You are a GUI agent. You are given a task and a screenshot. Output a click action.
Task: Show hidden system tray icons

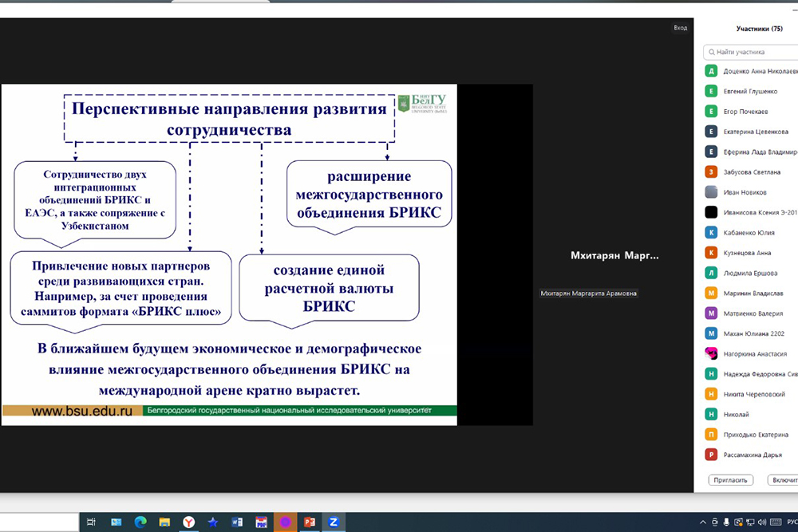[x=703, y=522]
